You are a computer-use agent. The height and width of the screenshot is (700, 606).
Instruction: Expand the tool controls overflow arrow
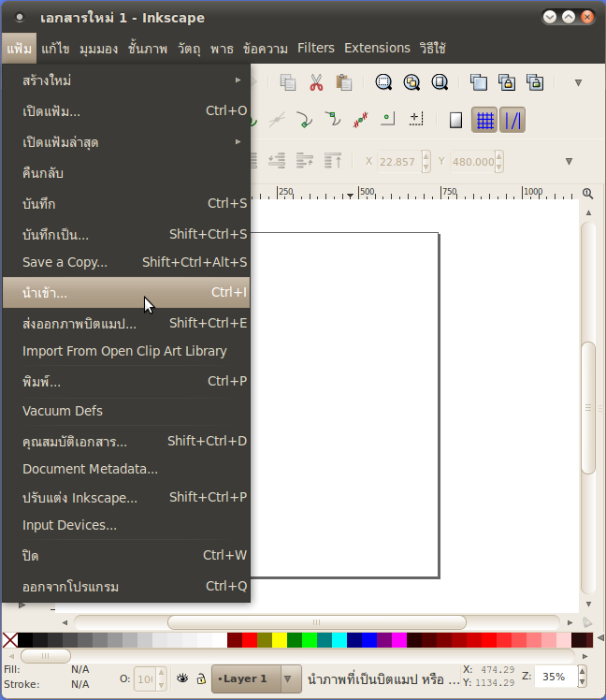(569, 161)
